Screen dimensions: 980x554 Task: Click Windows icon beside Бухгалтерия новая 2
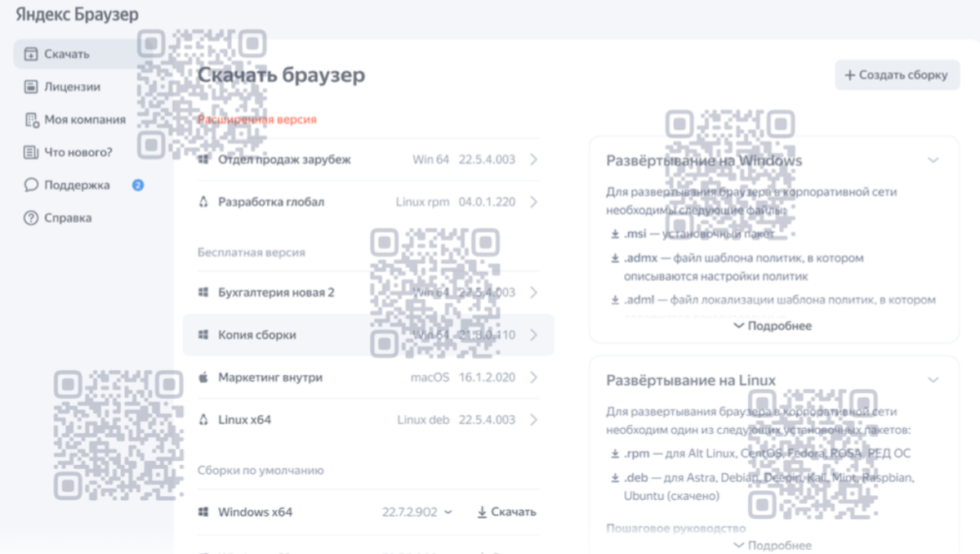pos(203,293)
